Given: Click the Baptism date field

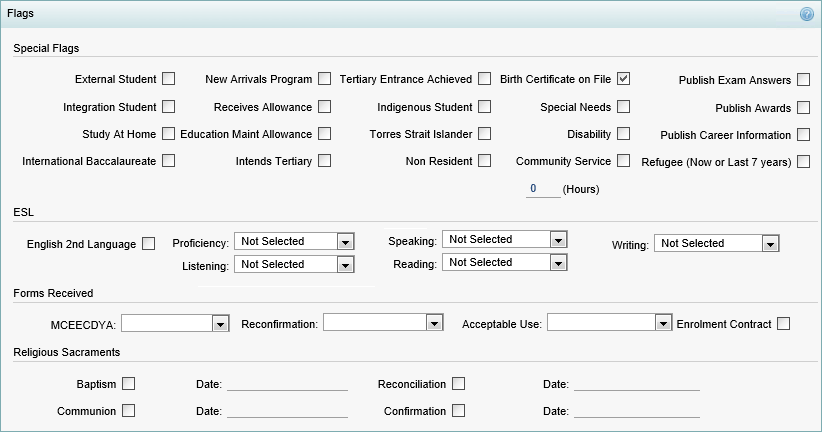Looking at the screenshot, I should [287, 384].
